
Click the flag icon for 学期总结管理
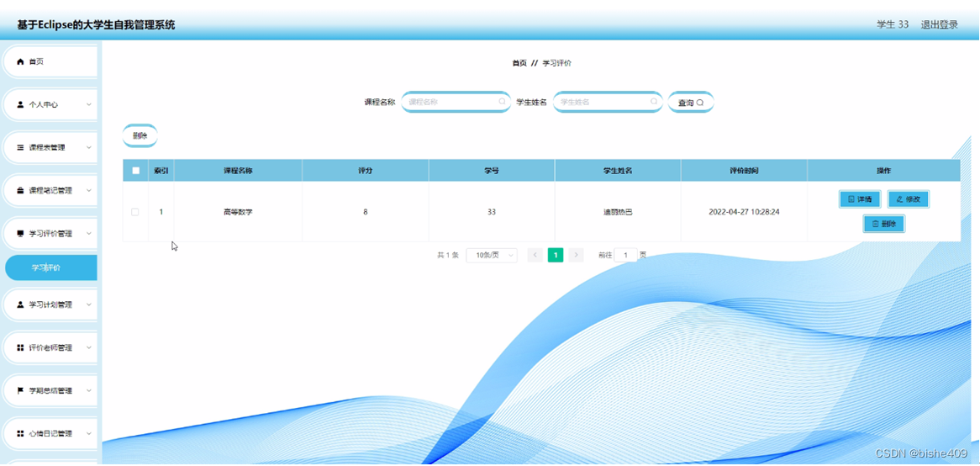(20, 390)
